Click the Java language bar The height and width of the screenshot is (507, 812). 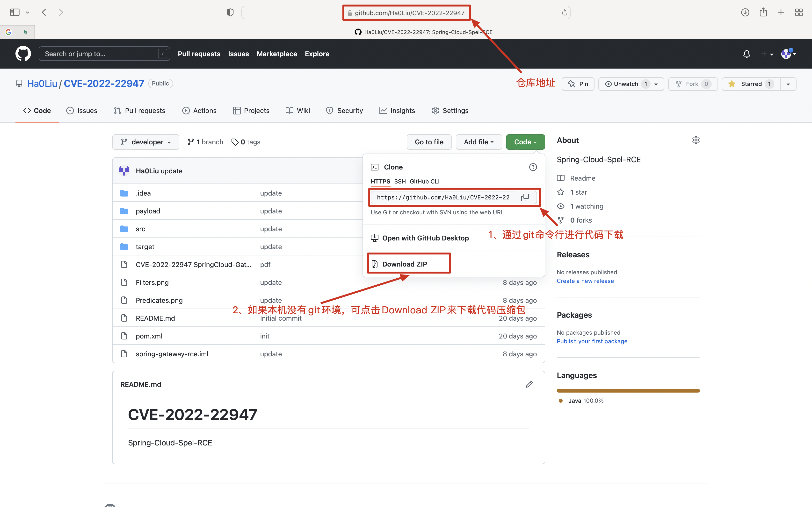click(628, 391)
